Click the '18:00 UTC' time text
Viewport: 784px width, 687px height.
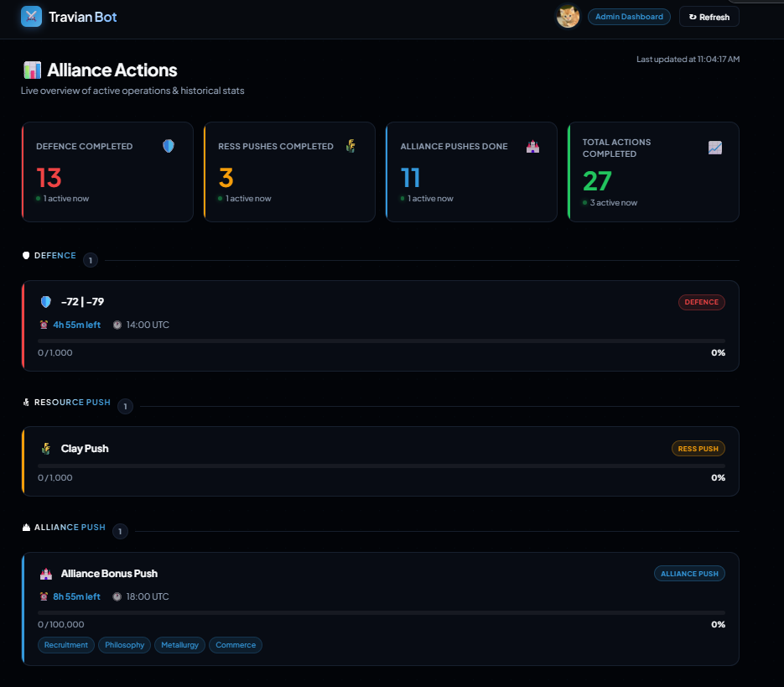[148, 596]
